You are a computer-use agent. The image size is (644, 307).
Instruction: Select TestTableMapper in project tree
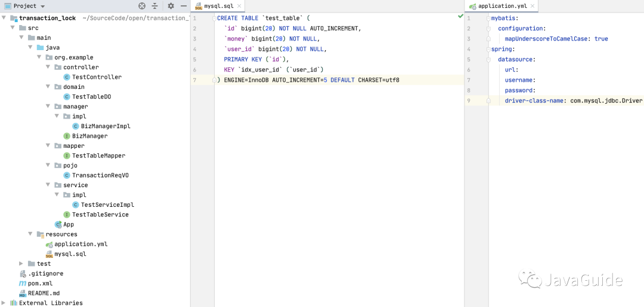(98, 156)
